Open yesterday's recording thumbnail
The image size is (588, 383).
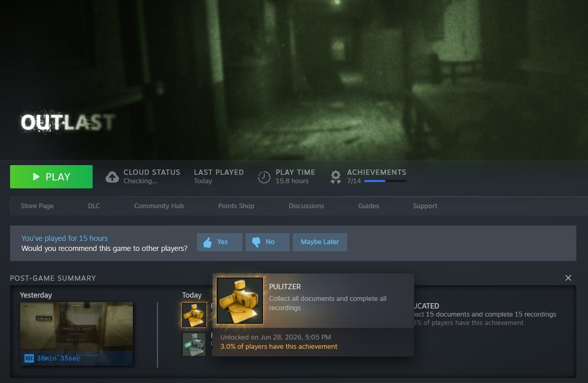tap(77, 334)
